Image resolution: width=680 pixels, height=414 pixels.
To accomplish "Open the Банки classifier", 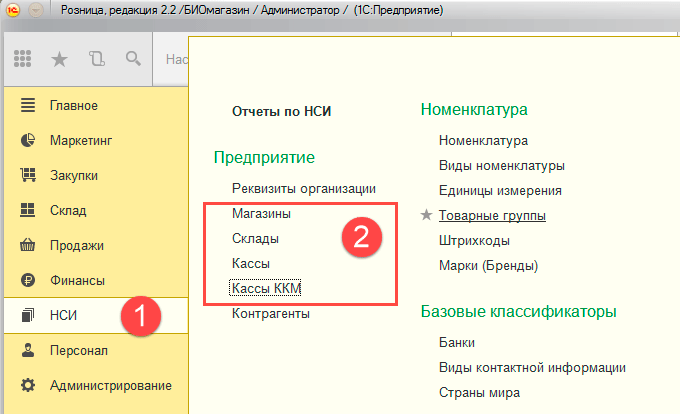I will [x=457, y=342].
